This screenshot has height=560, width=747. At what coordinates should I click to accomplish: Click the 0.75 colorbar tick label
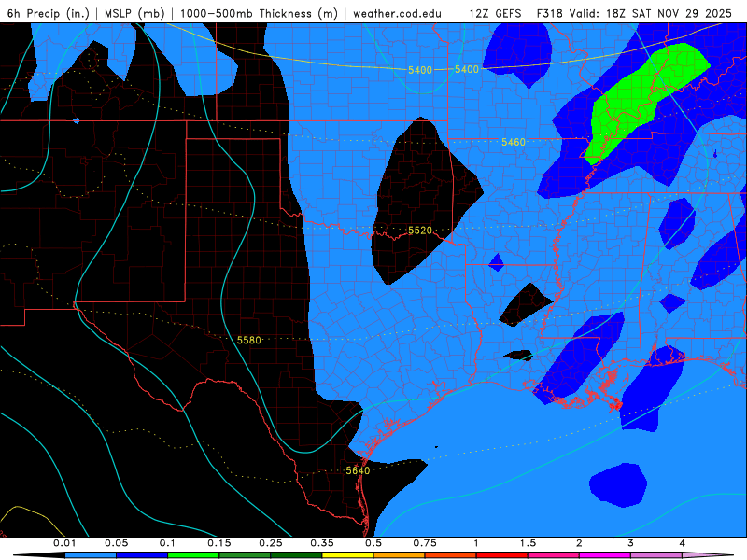coord(425,543)
